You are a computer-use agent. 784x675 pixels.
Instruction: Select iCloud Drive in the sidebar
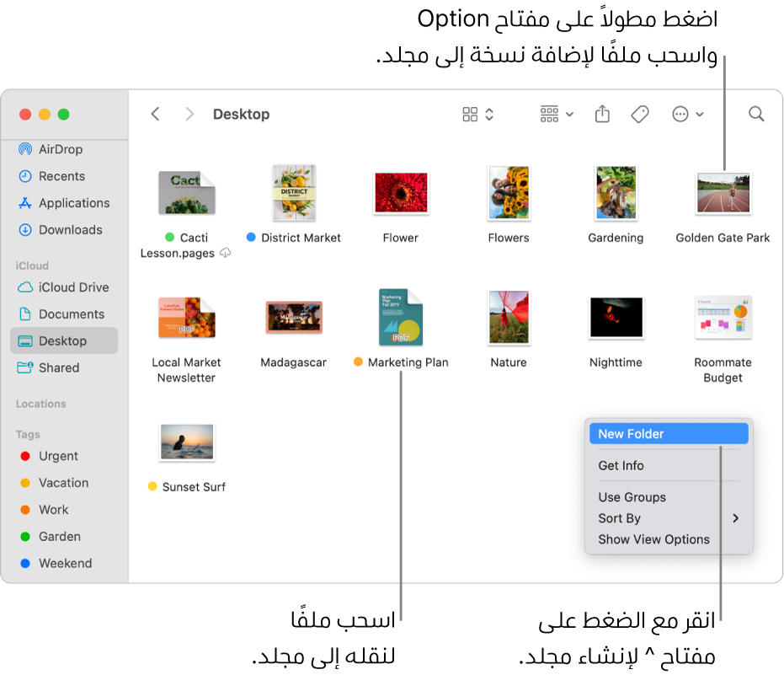[73, 287]
